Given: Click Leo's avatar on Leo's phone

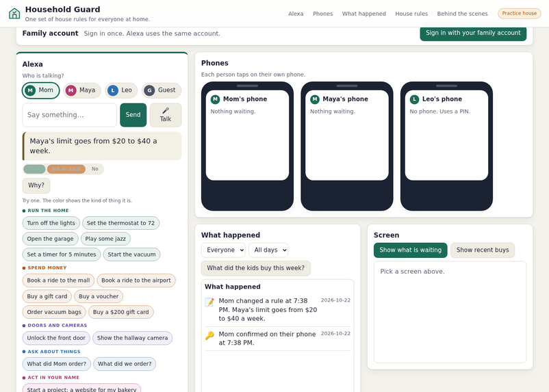Looking at the screenshot, I should pyautogui.click(x=414, y=99).
